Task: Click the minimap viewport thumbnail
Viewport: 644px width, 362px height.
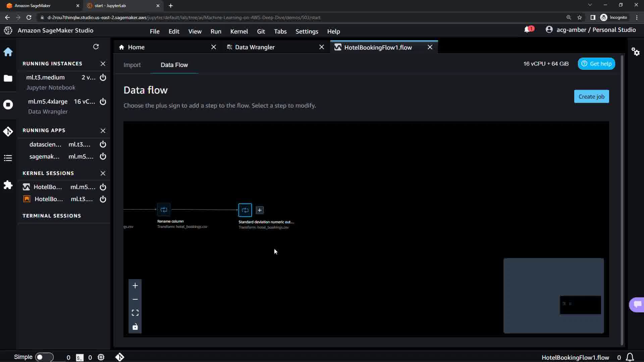Action: (x=580, y=305)
